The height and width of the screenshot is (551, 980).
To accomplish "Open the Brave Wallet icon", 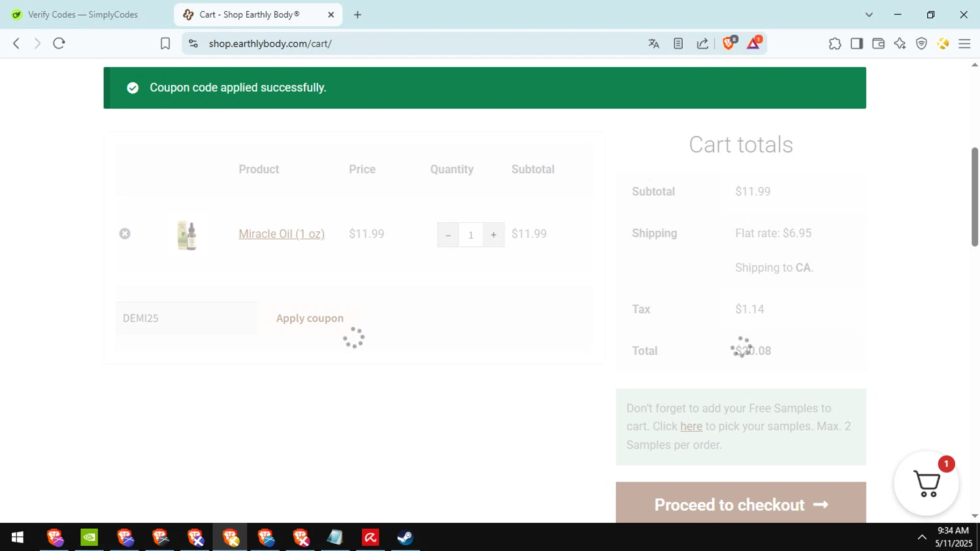I will pyautogui.click(x=878, y=44).
